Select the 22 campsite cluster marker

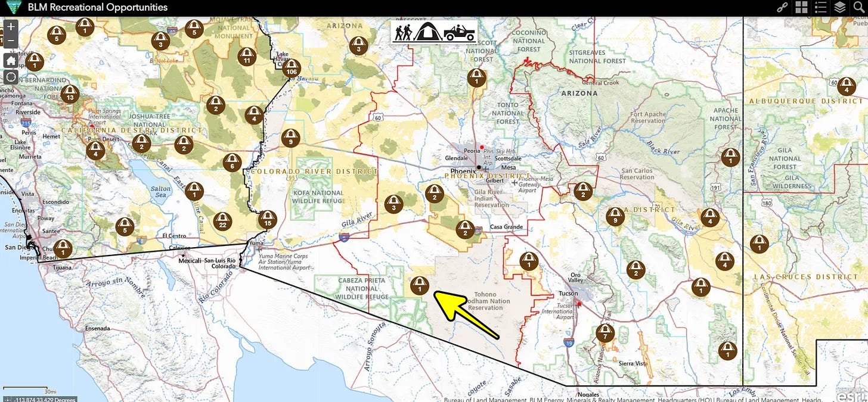click(x=222, y=221)
